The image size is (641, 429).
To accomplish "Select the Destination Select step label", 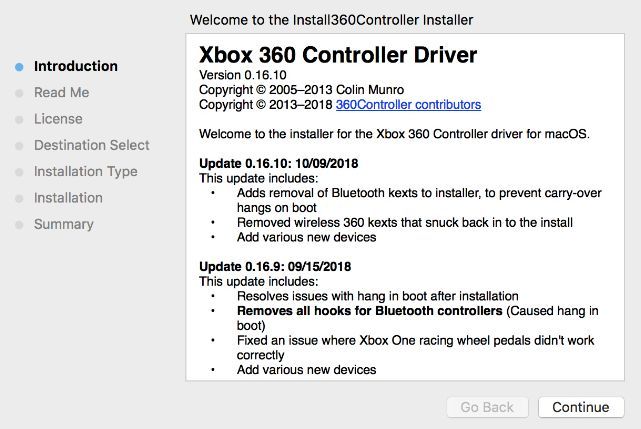I will (91, 145).
